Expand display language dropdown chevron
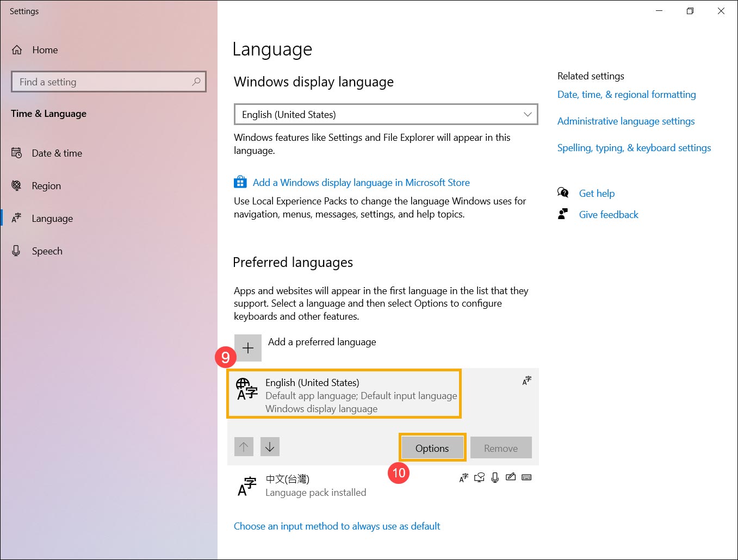Image resolution: width=738 pixels, height=560 pixels. pos(527,114)
